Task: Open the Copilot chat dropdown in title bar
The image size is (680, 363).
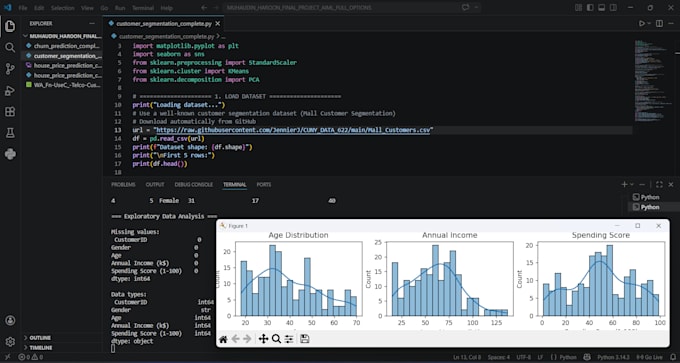Action: pyautogui.click(x=477, y=7)
